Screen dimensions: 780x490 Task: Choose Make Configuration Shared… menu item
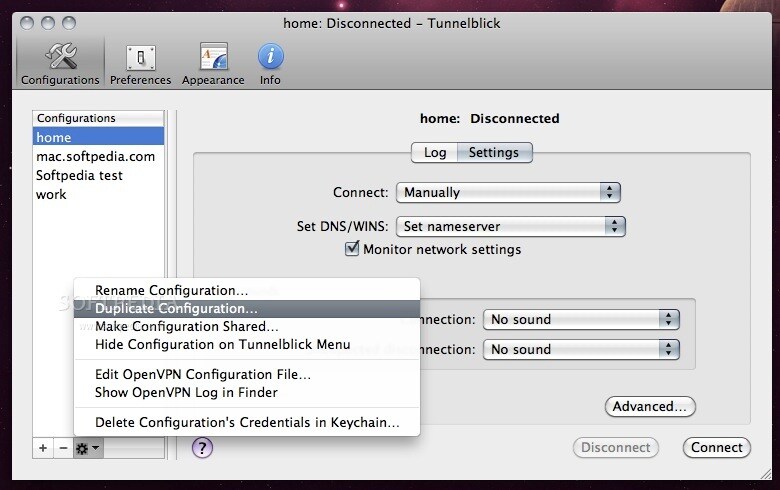click(x=247, y=326)
